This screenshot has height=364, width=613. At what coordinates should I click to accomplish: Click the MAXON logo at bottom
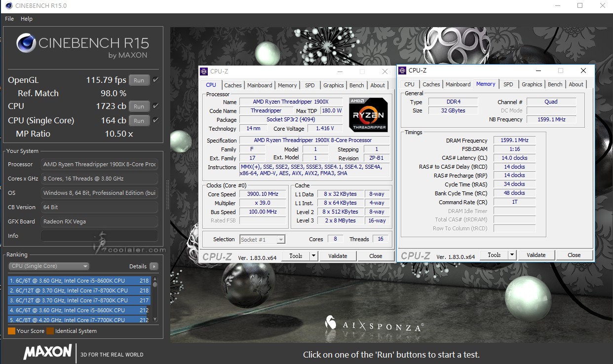[x=48, y=352]
